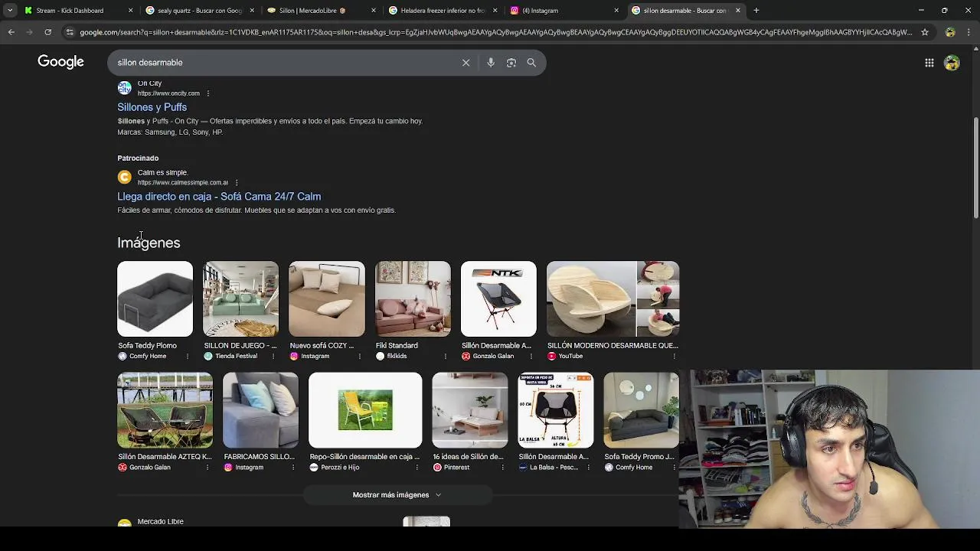The height and width of the screenshot is (551, 980).
Task: Open the Mercado Libre result
Action: pos(160,522)
